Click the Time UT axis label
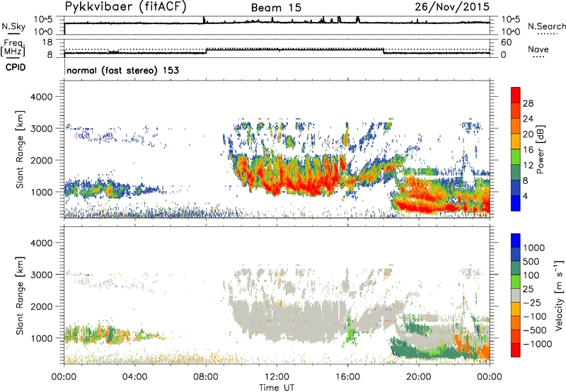This screenshot has height=392, width=566. coord(277,388)
